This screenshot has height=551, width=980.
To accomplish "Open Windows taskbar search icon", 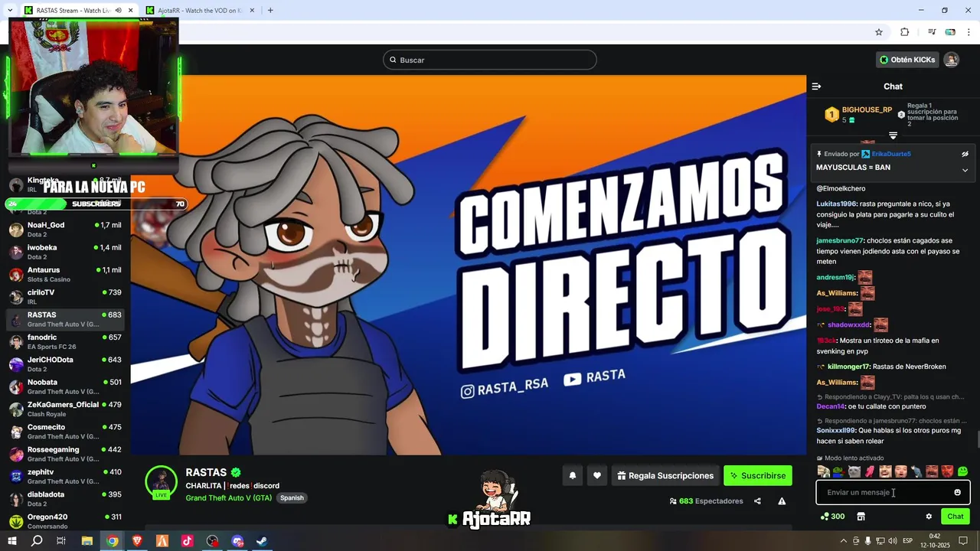I will (x=36, y=541).
